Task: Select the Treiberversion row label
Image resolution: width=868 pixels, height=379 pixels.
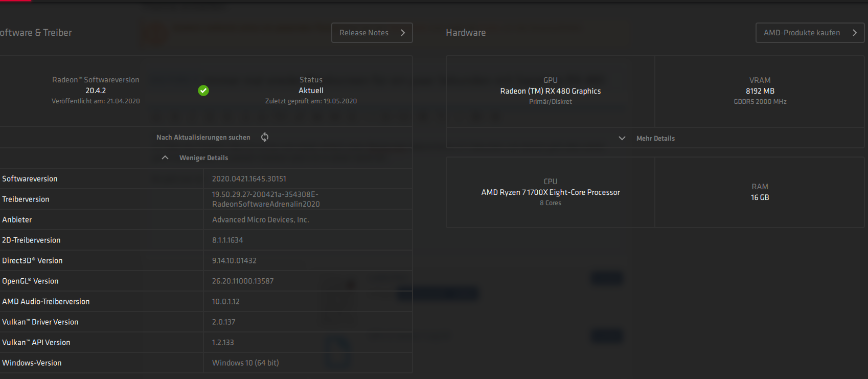Action: click(x=26, y=199)
